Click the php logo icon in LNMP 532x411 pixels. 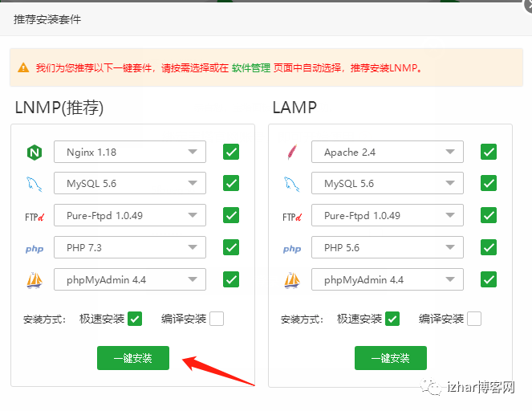[x=35, y=249]
